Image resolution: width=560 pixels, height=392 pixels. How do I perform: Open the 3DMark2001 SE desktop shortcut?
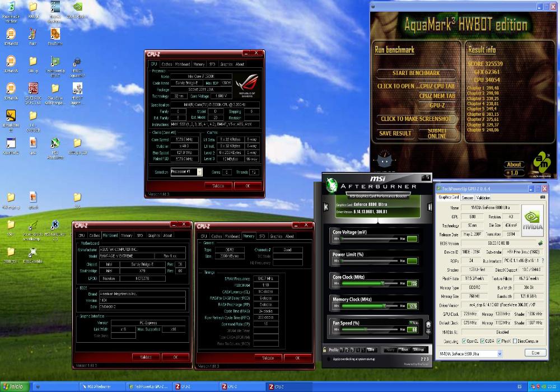coord(11,120)
